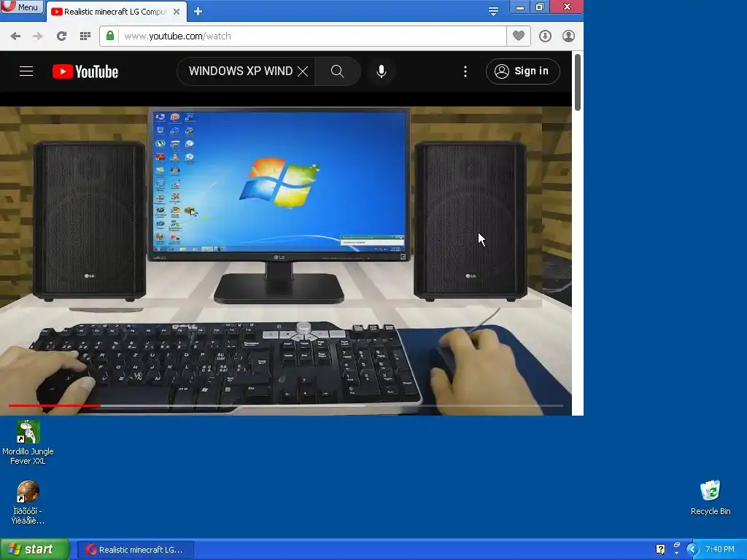
Task: Open YouTube settings three-dot menu
Action: (x=465, y=71)
